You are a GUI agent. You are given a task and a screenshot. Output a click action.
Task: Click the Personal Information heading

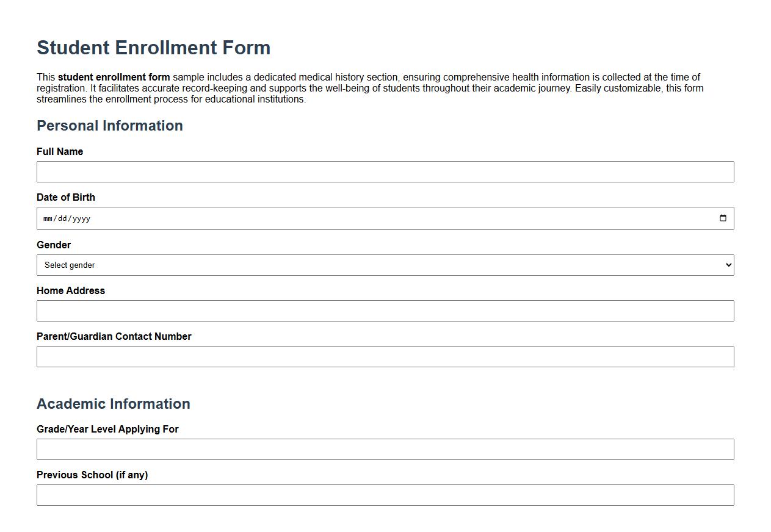[110, 126]
